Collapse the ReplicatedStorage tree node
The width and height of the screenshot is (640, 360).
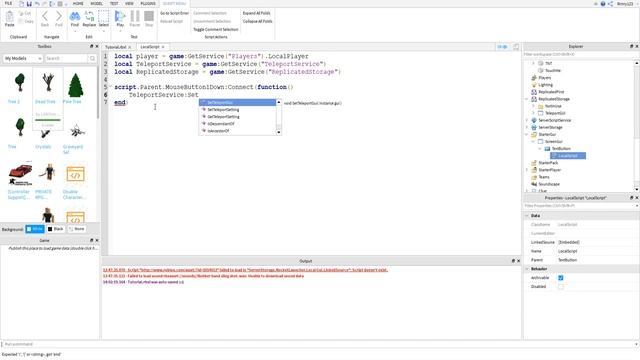(527, 99)
